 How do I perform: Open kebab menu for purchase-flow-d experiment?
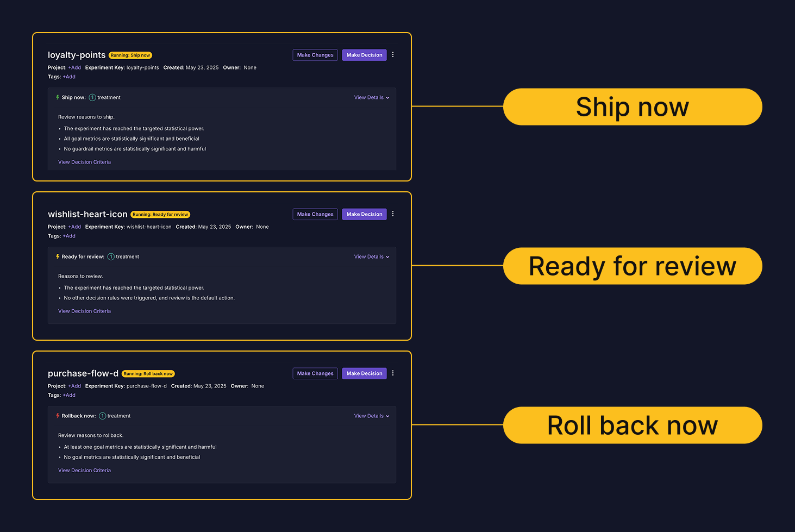(393, 373)
